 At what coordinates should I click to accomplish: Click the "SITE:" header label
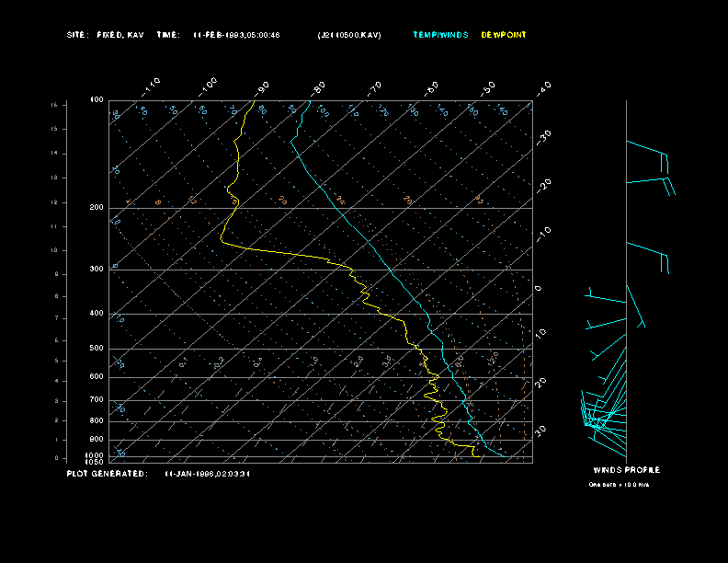[75, 35]
